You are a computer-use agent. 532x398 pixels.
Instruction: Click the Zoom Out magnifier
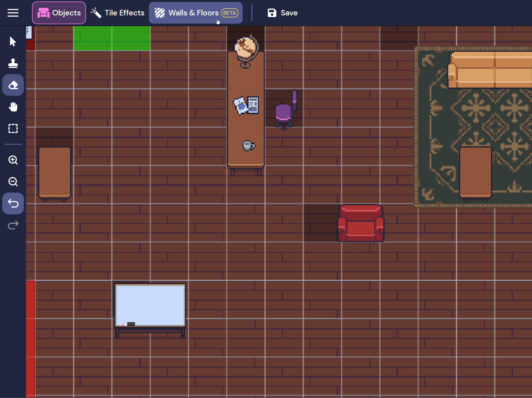click(x=13, y=182)
